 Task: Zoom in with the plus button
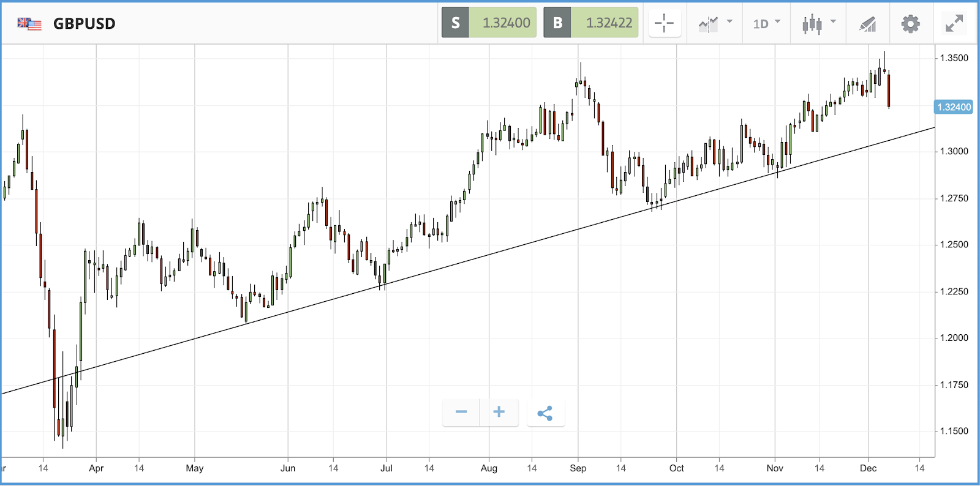[x=499, y=412]
